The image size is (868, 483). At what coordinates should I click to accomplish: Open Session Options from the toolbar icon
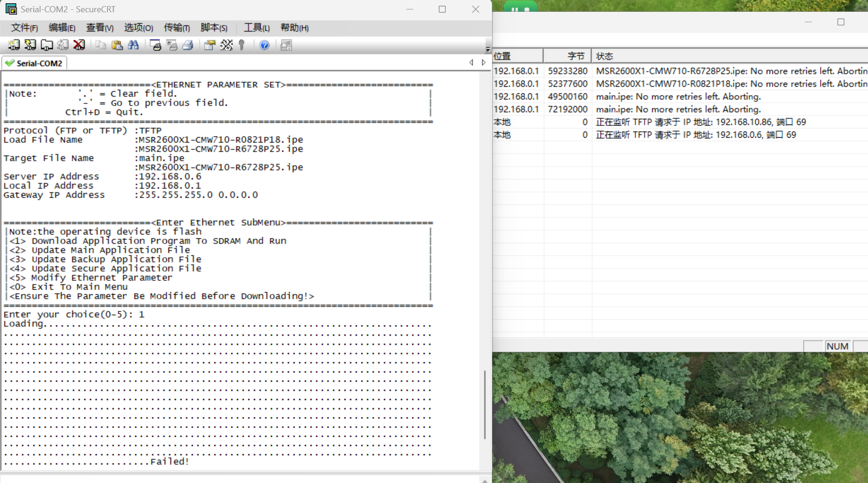click(209, 45)
